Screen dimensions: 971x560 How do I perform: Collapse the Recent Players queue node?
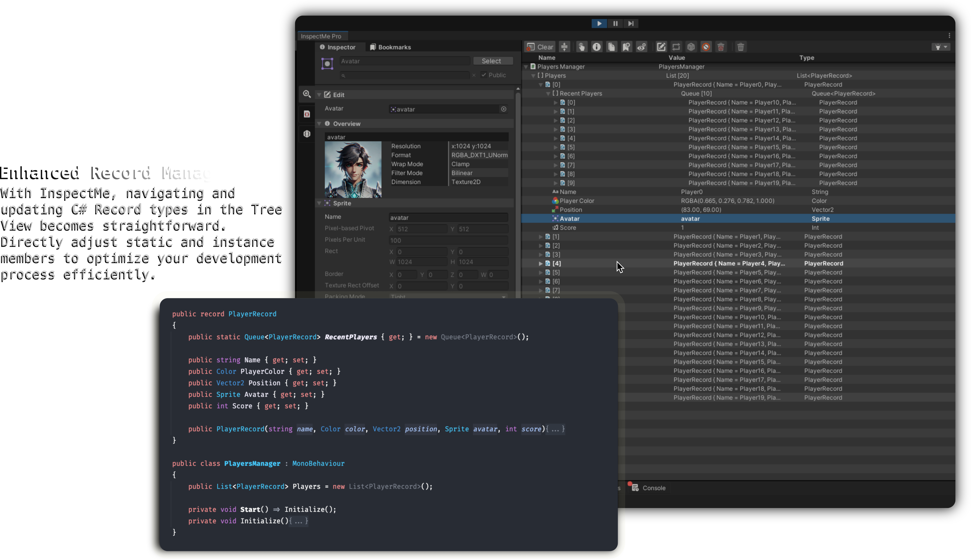point(548,94)
